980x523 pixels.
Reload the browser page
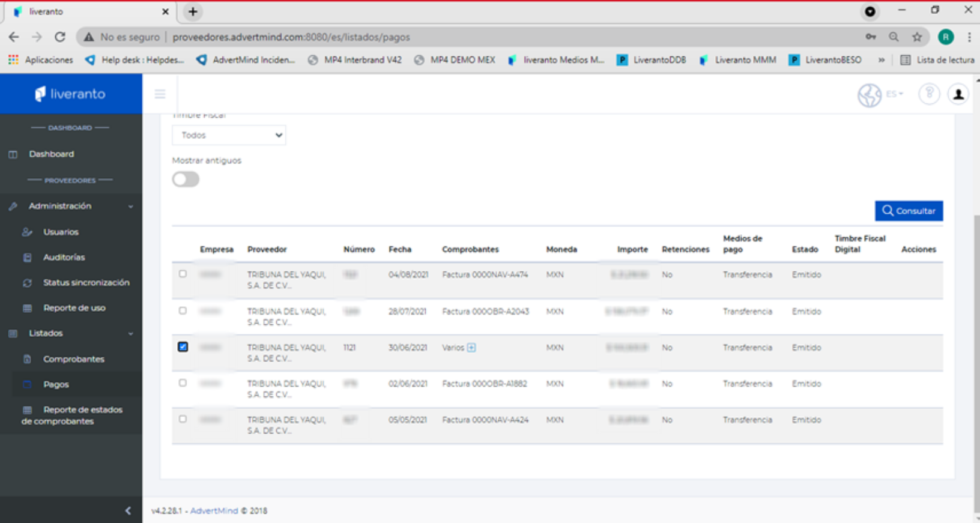coord(60,37)
